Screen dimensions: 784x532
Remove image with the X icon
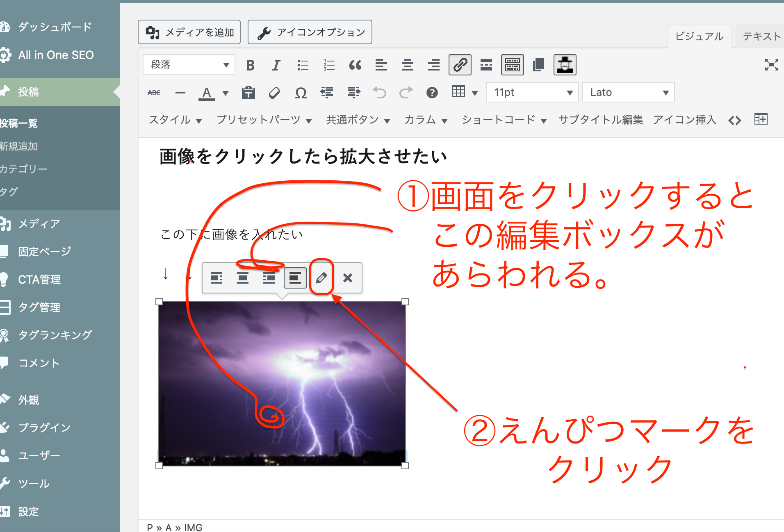(x=348, y=278)
